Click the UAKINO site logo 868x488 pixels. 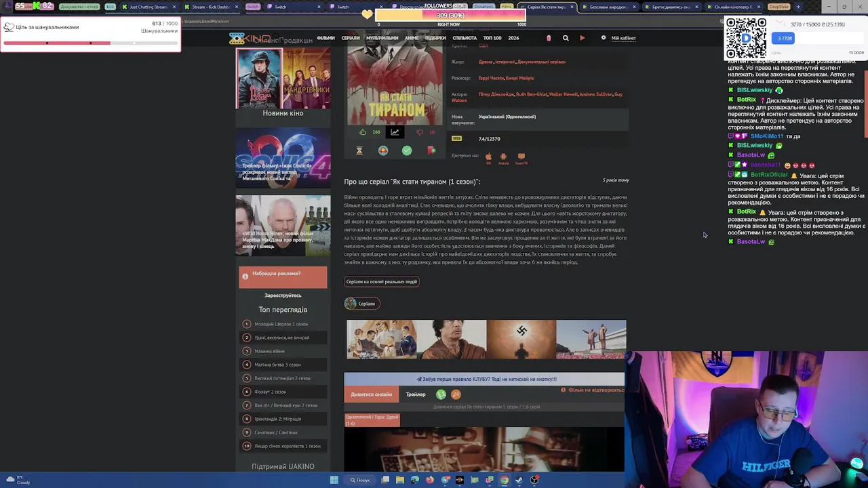point(250,39)
